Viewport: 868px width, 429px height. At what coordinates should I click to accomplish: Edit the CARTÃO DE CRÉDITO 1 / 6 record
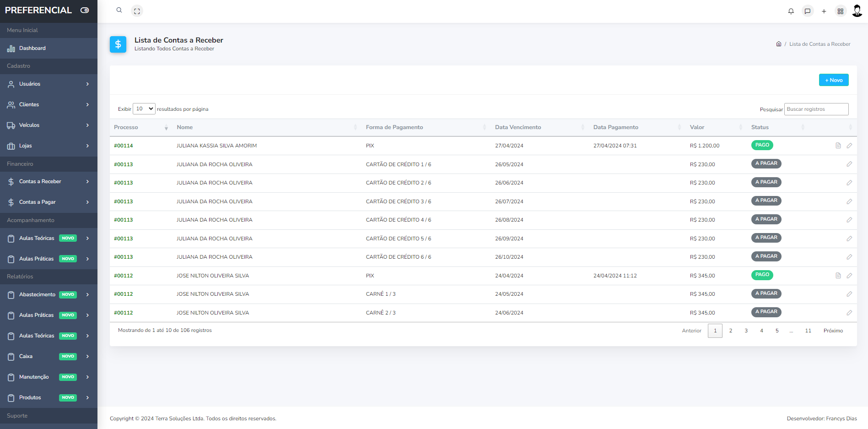pyautogui.click(x=849, y=164)
